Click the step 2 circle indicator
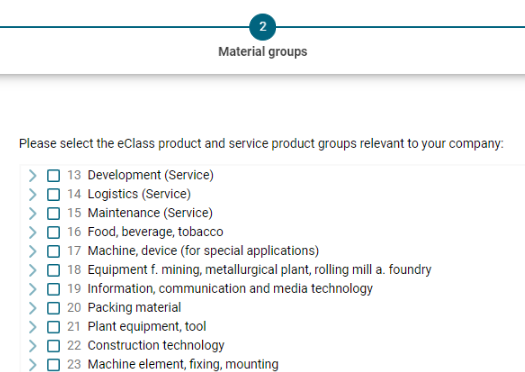The height and width of the screenshot is (372, 525). [262, 27]
